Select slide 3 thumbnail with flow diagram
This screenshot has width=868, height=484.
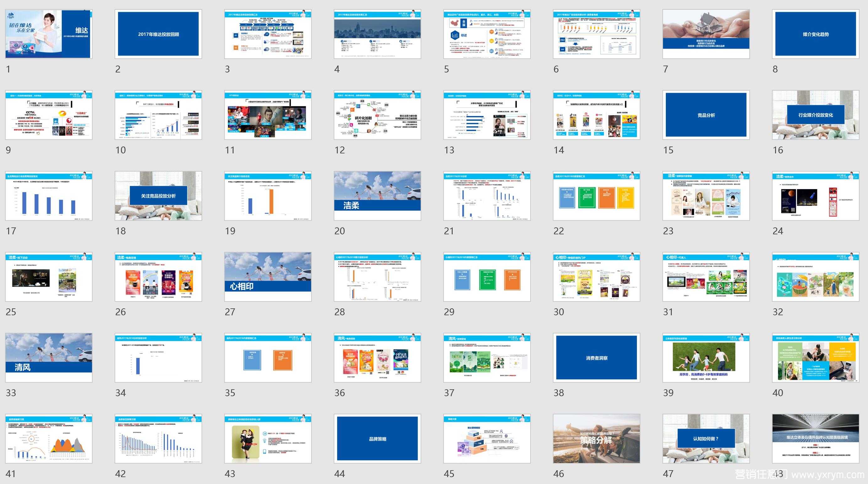(x=268, y=34)
